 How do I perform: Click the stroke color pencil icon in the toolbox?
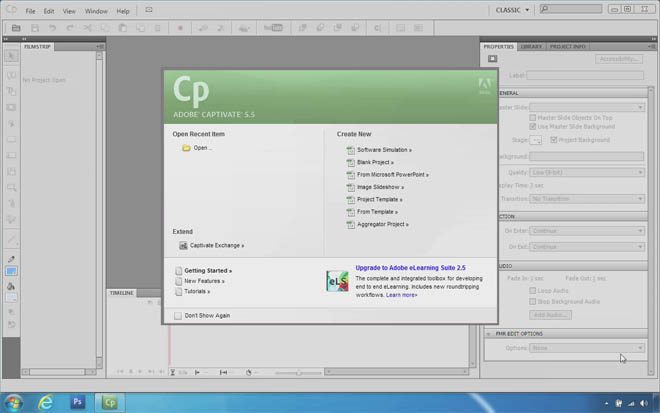pyautogui.click(x=11, y=259)
